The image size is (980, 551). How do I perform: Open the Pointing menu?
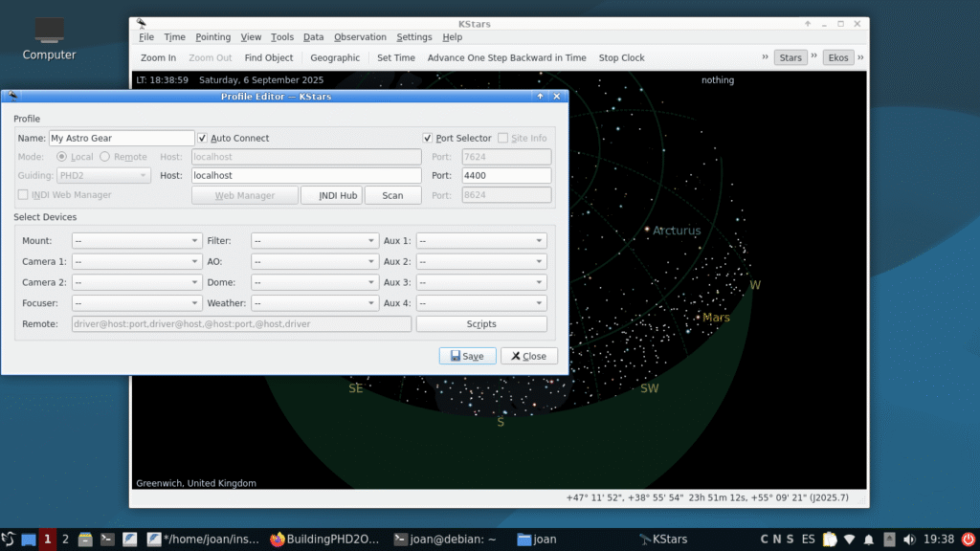[212, 37]
